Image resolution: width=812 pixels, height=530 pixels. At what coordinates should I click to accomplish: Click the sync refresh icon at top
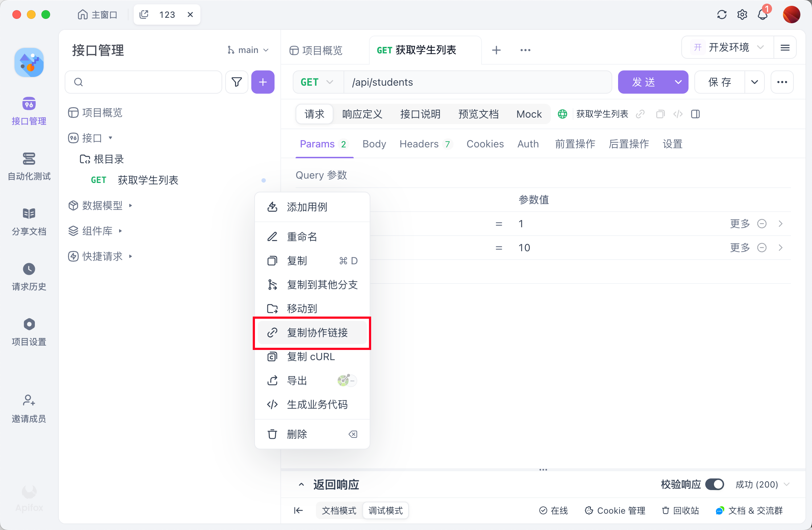tap(722, 15)
